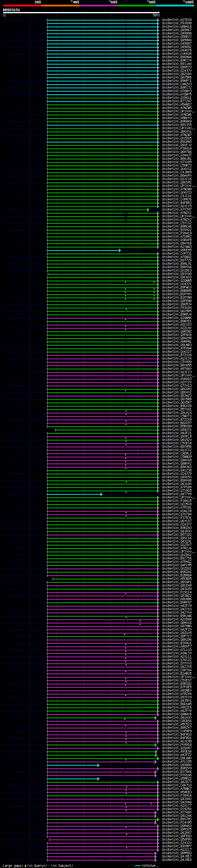
Task: Click the hit label UniRef100_O49880
Action: (x=177, y=765)
